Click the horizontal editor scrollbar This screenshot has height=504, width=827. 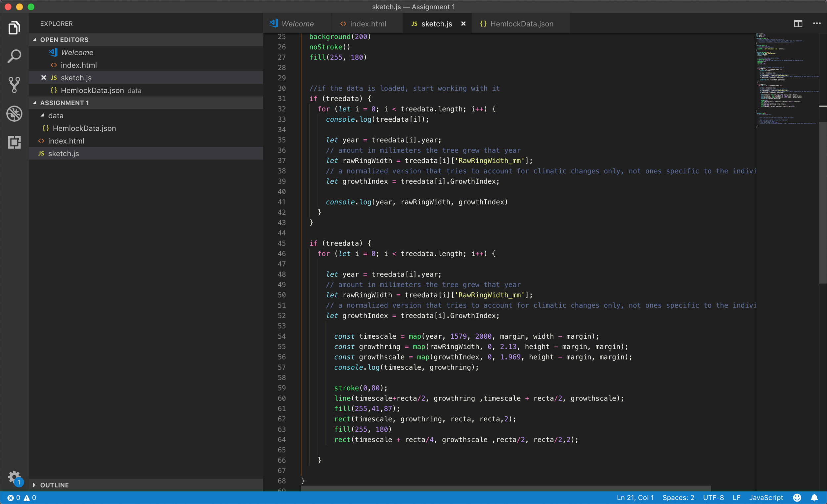505,488
